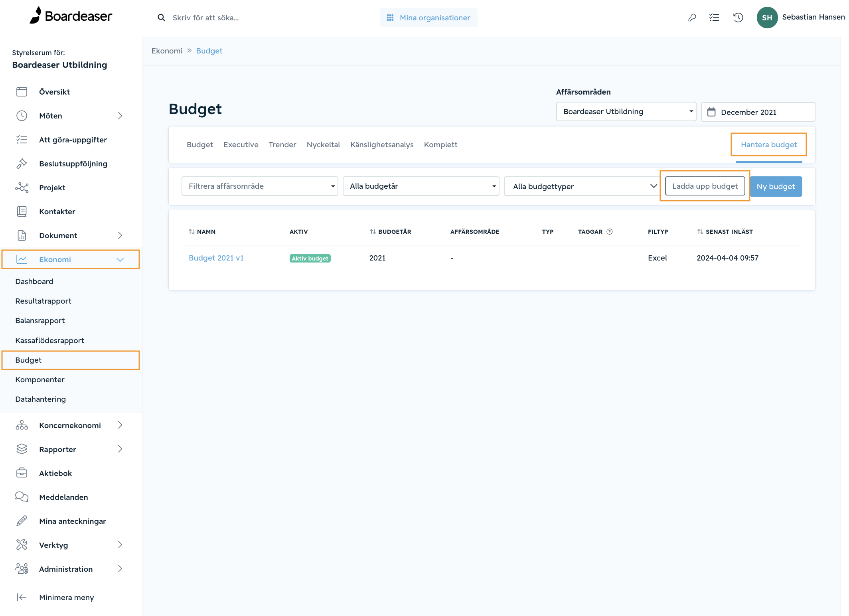The width and height of the screenshot is (849, 616).
Task: Click the Administration users icon
Action: pos(22,569)
